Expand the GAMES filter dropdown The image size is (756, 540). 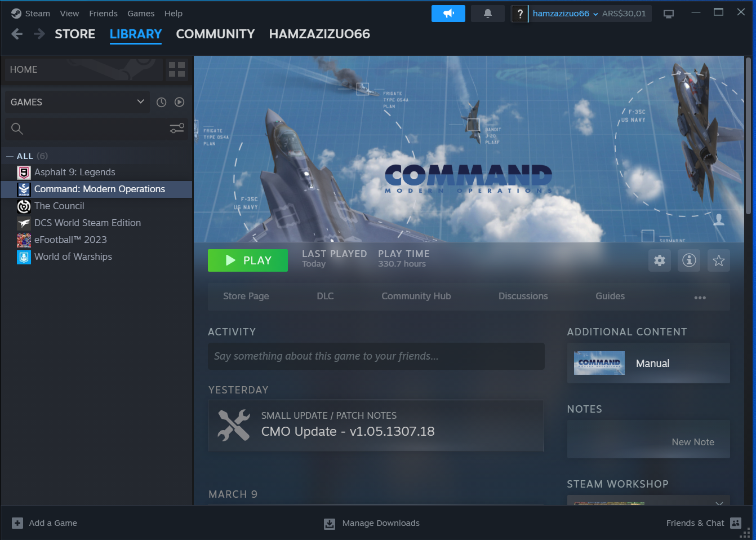coord(78,102)
